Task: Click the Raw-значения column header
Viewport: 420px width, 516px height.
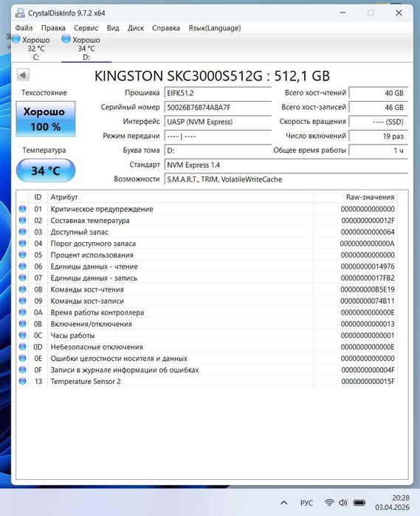Action: coord(355,197)
